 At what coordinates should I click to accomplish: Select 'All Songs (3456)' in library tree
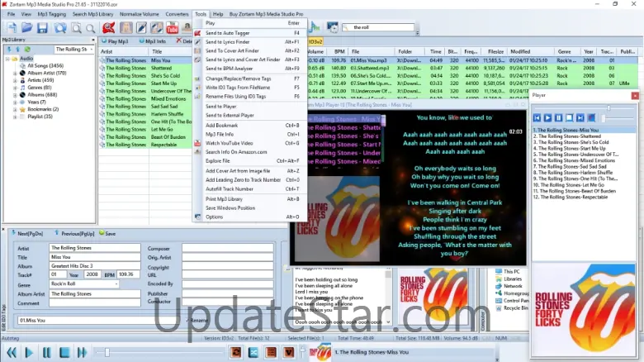[45, 66]
